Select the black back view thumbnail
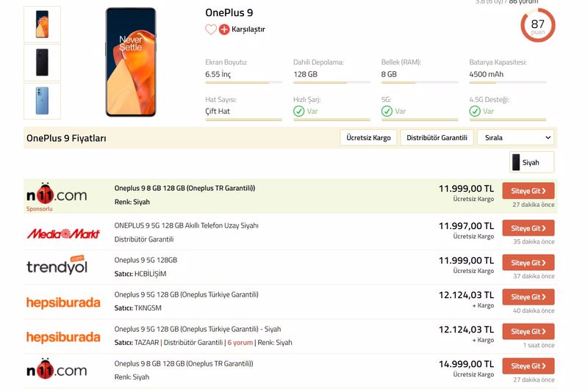Image resolution: width=588 pixels, height=392 pixels. click(x=42, y=62)
